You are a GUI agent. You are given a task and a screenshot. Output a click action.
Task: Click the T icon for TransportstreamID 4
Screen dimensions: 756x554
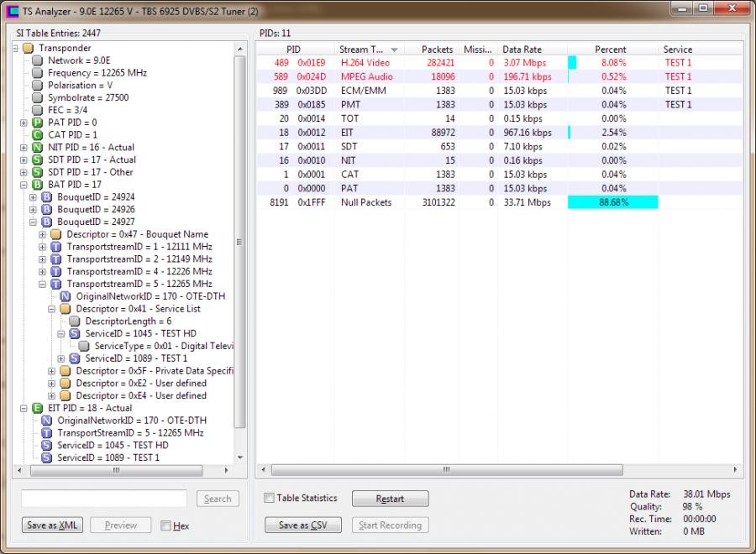point(56,272)
